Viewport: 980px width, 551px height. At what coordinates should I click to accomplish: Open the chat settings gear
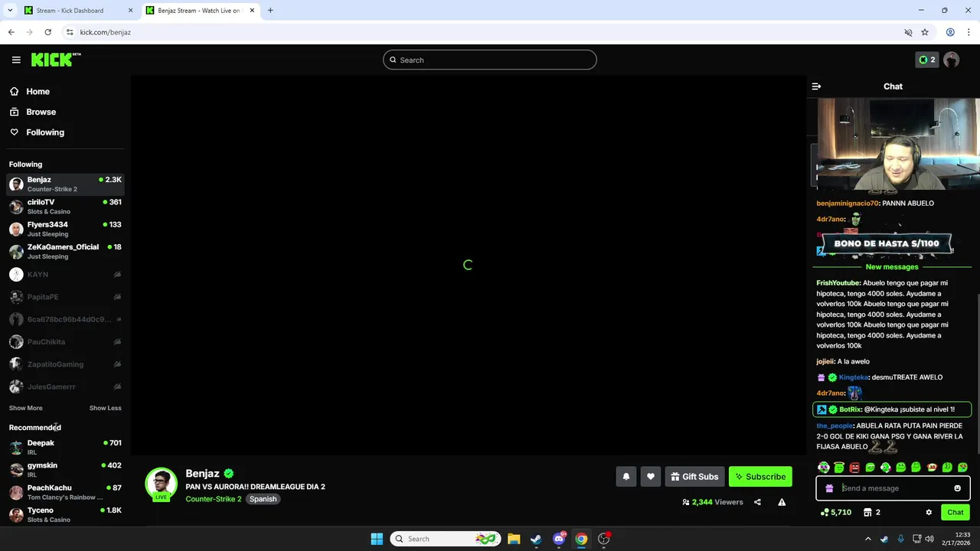929,512
